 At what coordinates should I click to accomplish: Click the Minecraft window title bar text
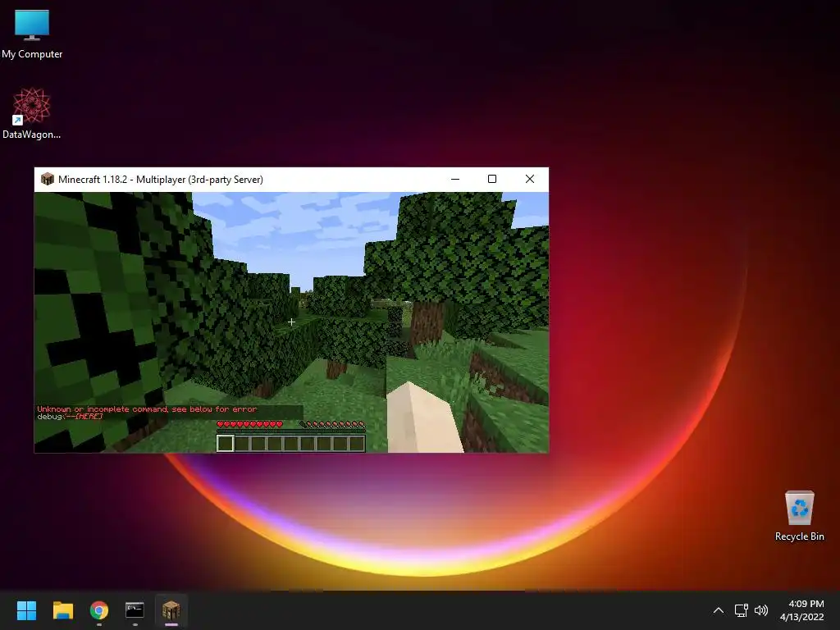pyautogui.click(x=161, y=180)
